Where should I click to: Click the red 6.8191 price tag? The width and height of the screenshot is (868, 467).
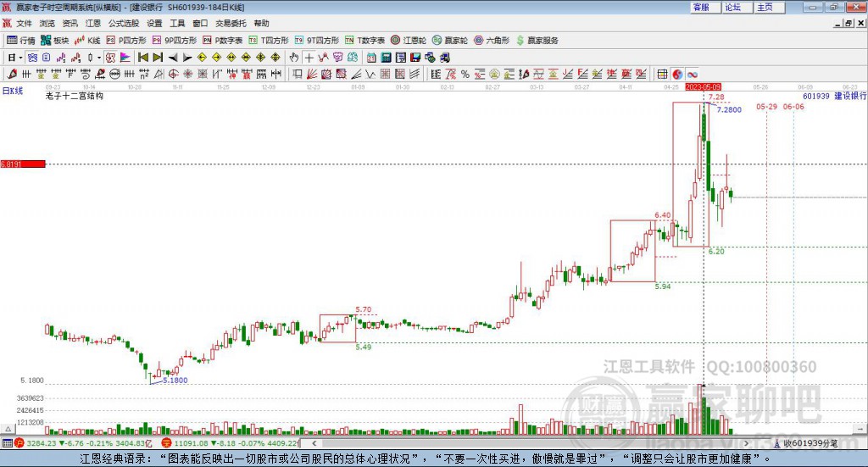tap(23, 164)
